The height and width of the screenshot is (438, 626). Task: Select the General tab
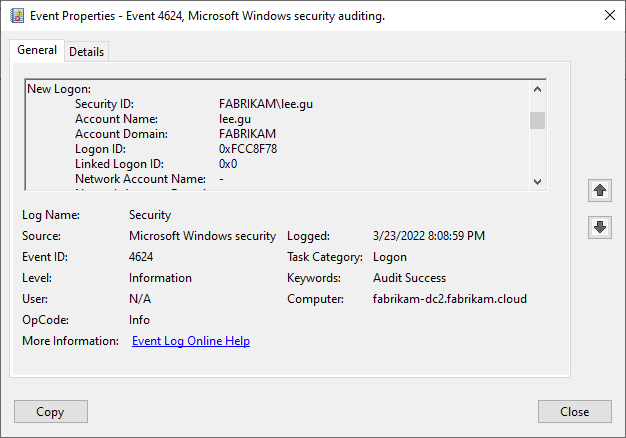coord(37,51)
